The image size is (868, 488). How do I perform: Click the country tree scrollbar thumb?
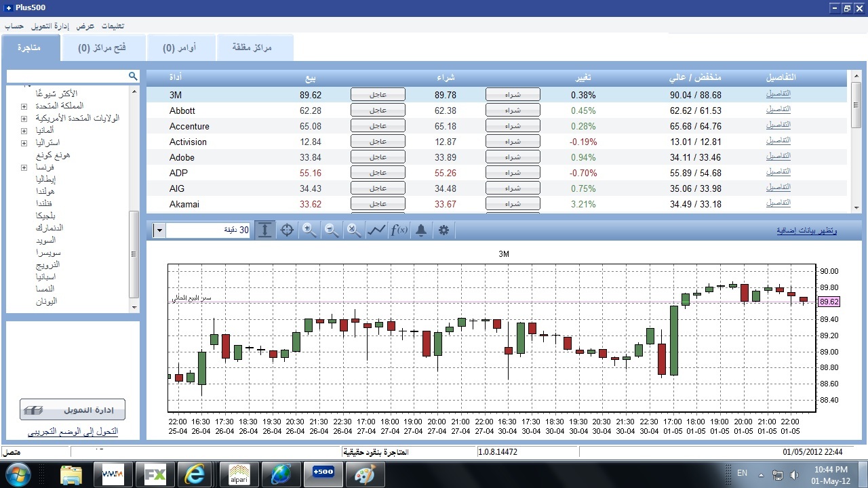coord(134,254)
